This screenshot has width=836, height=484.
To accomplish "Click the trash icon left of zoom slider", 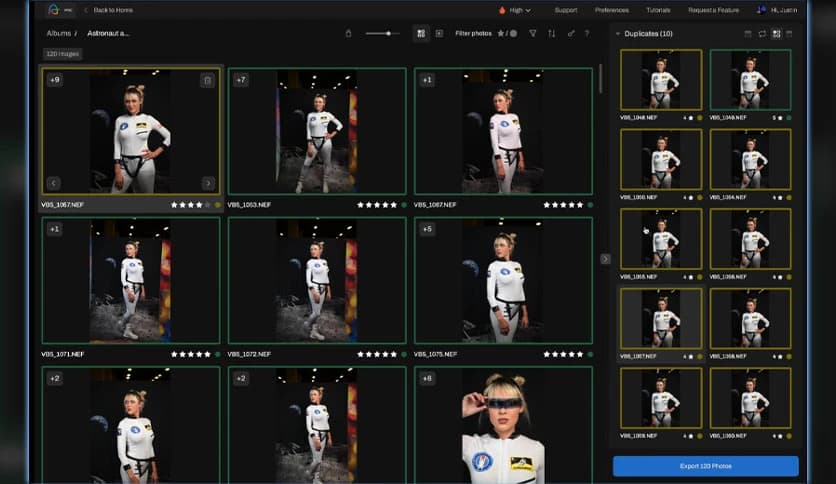I will [348, 33].
